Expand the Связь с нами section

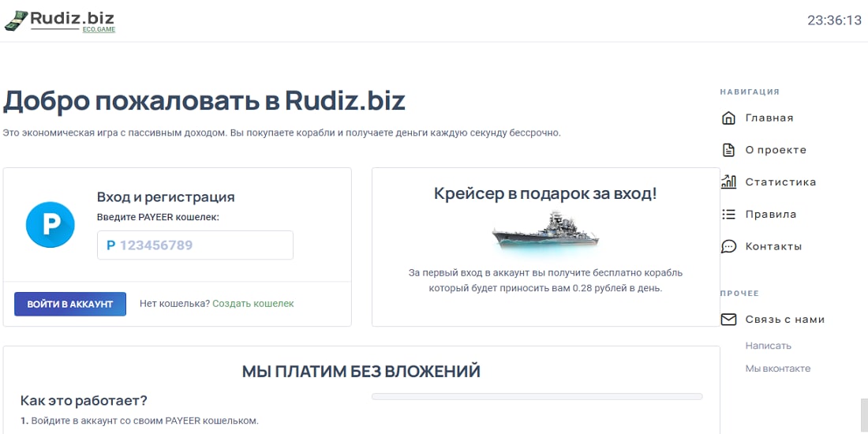(x=785, y=320)
